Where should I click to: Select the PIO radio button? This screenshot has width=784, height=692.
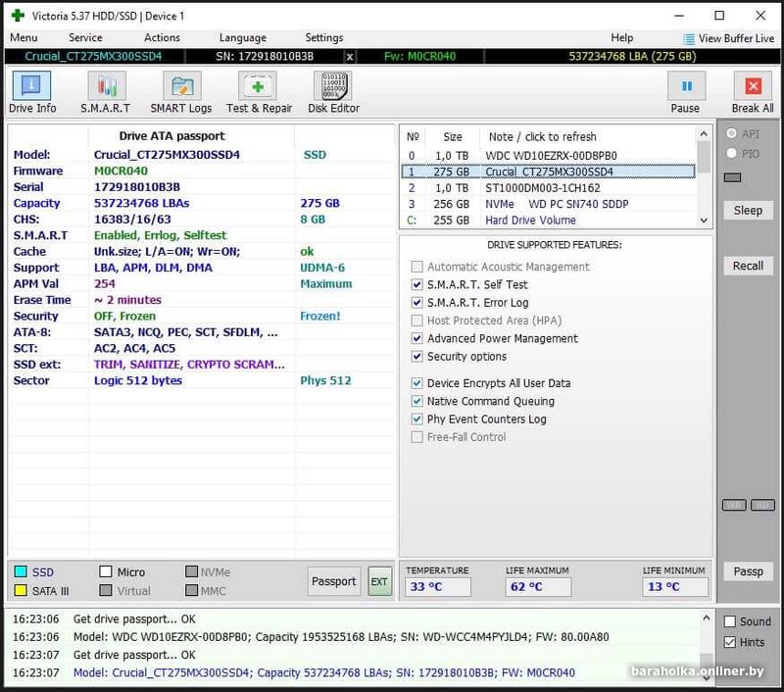click(x=731, y=153)
